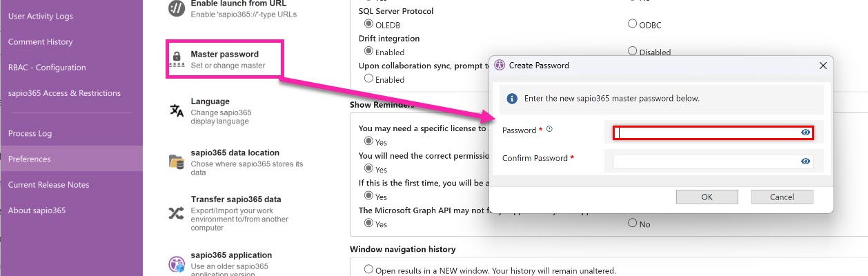The width and height of the screenshot is (868, 276).
Task: Click the Language translate icon
Action: click(x=177, y=110)
